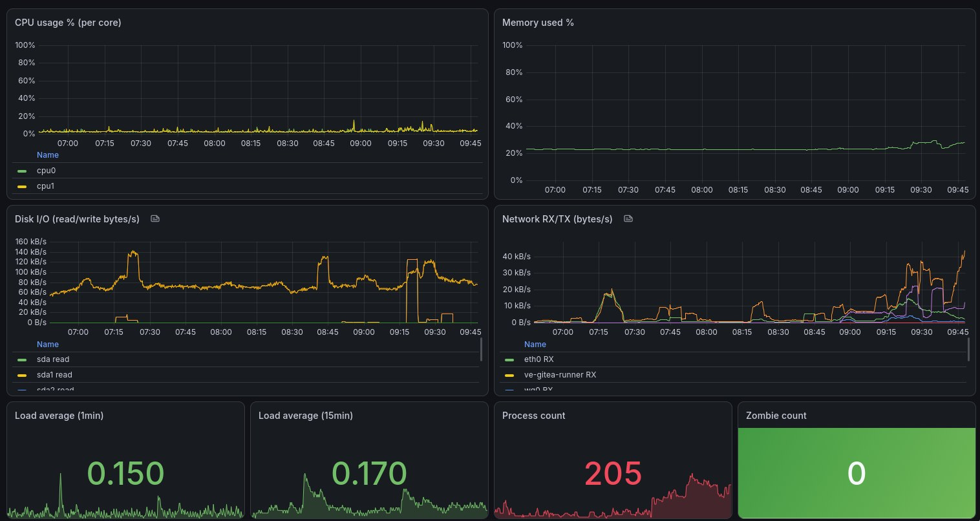
Task: Sort the Network legend by the Name header
Action: tap(535, 345)
